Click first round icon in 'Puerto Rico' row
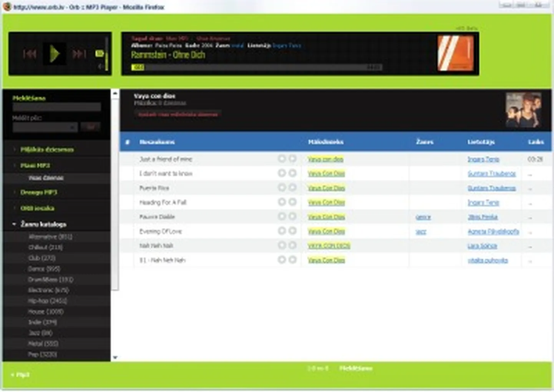 [282, 187]
